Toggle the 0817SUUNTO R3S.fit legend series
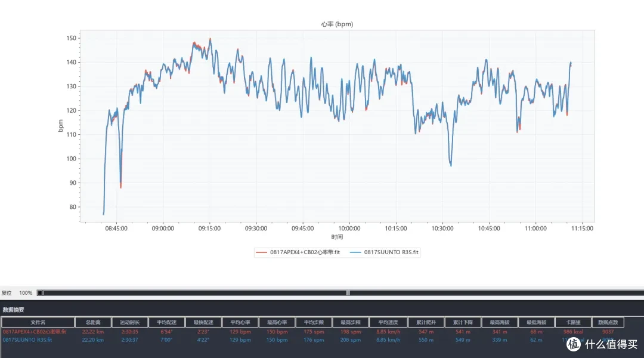This screenshot has width=644, height=358. 384,252
